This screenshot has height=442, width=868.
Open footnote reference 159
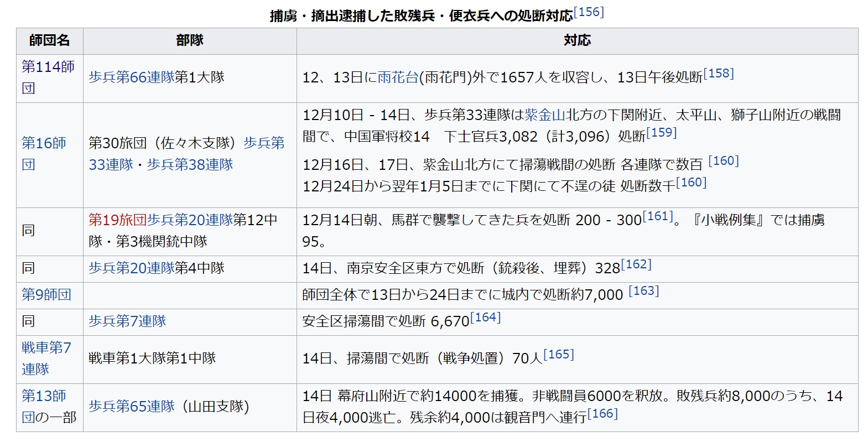click(x=661, y=133)
